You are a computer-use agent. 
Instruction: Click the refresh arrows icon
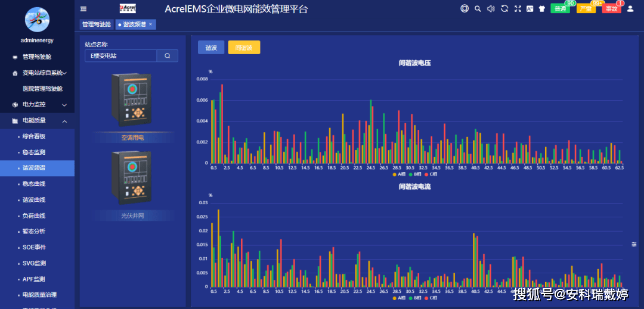(504, 8)
